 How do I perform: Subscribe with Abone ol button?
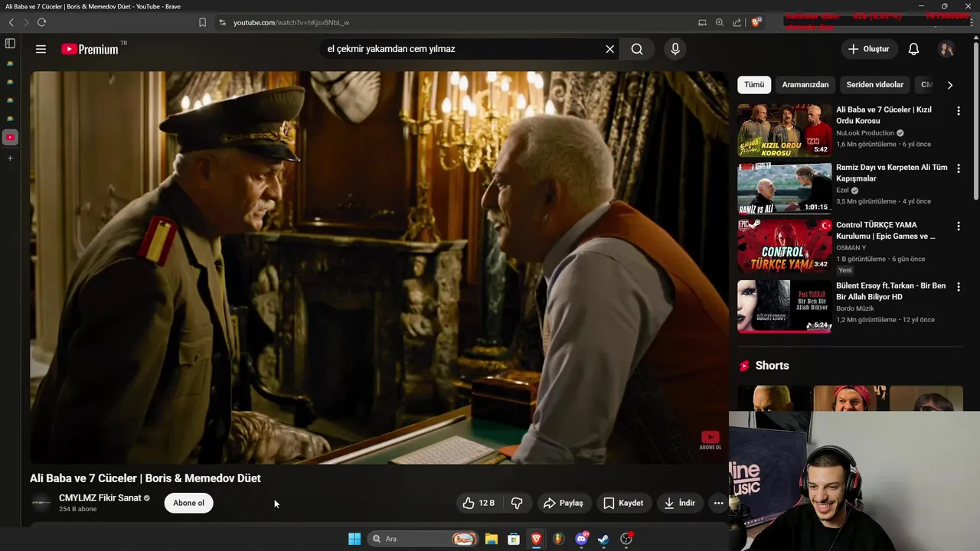point(188,503)
